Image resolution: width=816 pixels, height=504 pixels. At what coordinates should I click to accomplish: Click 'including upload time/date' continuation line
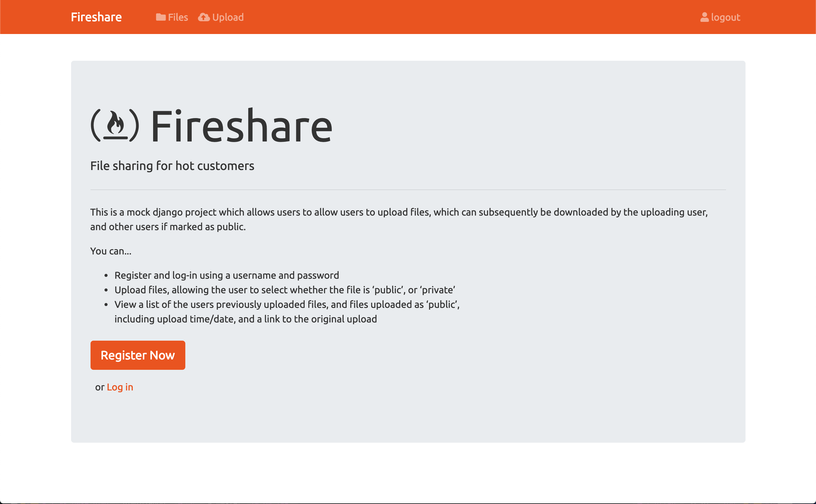tap(245, 319)
